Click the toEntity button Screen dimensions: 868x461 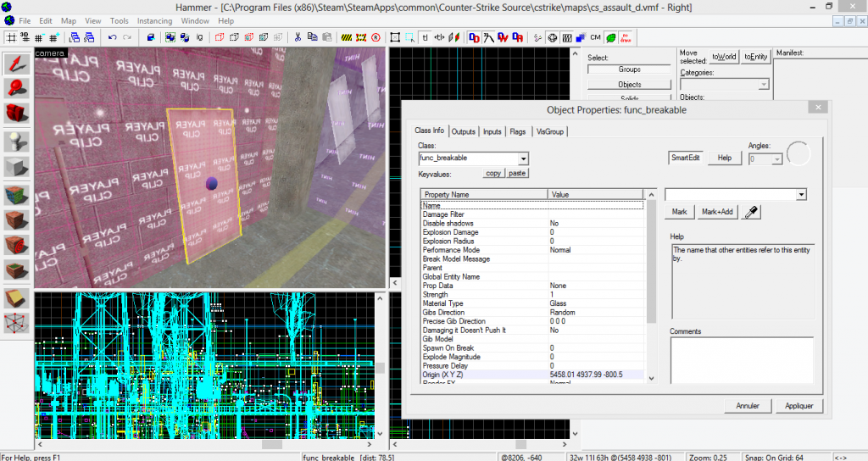(x=755, y=57)
